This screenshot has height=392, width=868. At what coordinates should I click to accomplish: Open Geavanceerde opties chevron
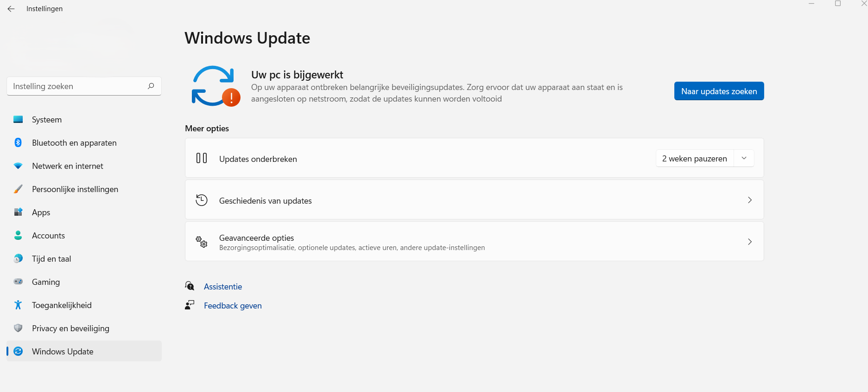[x=749, y=242]
